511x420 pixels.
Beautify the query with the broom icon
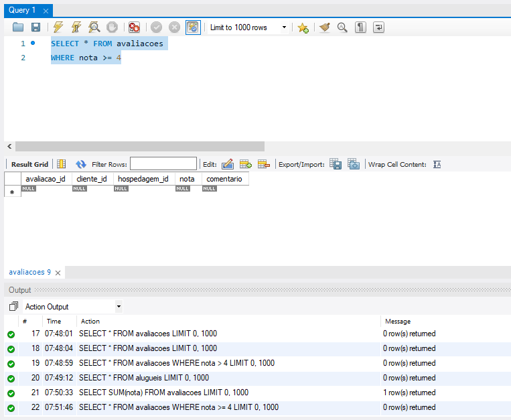(324, 27)
